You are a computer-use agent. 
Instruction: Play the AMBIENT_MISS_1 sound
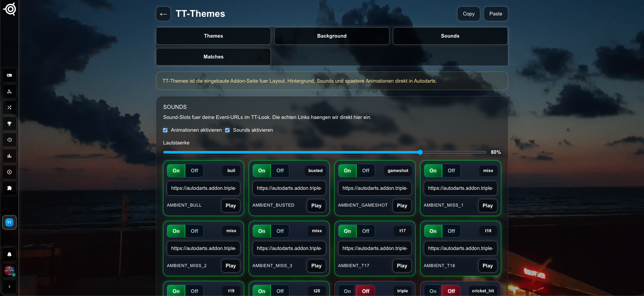pyautogui.click(x=488, y=206)
